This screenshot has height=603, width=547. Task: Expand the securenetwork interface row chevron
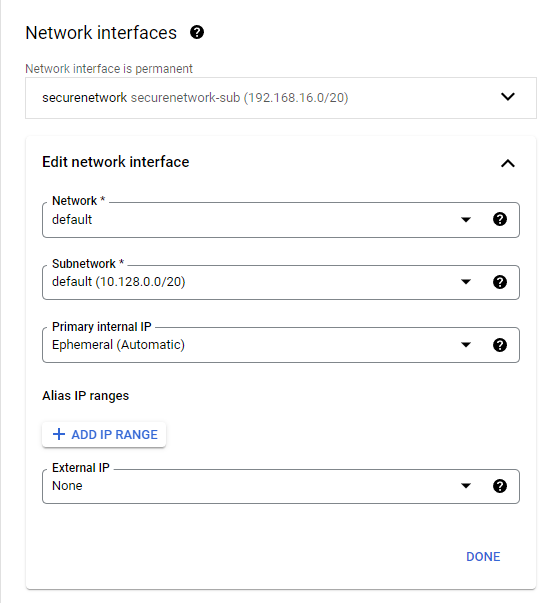508,97
